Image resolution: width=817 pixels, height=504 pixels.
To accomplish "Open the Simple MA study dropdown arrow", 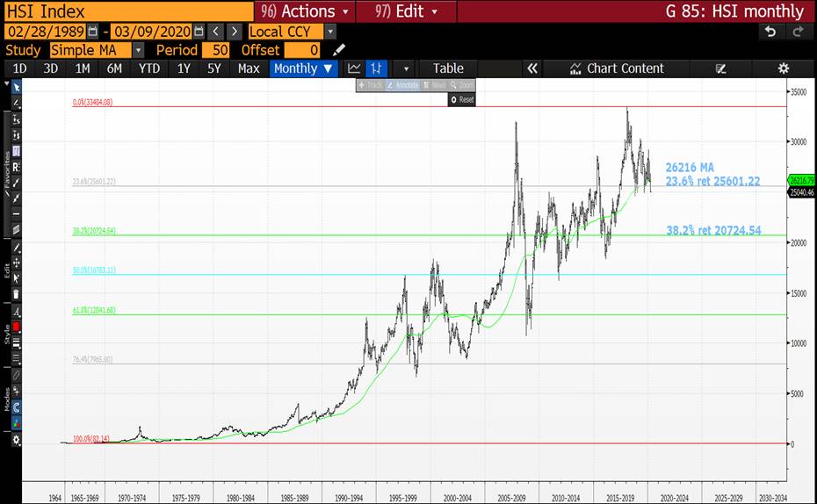I will [x=138, y=51].
